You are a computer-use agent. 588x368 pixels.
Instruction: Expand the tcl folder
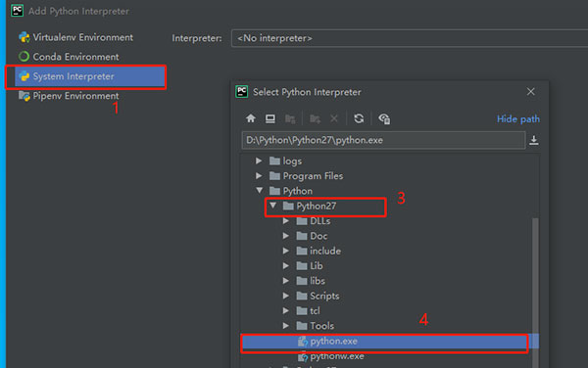pos(286,310)
